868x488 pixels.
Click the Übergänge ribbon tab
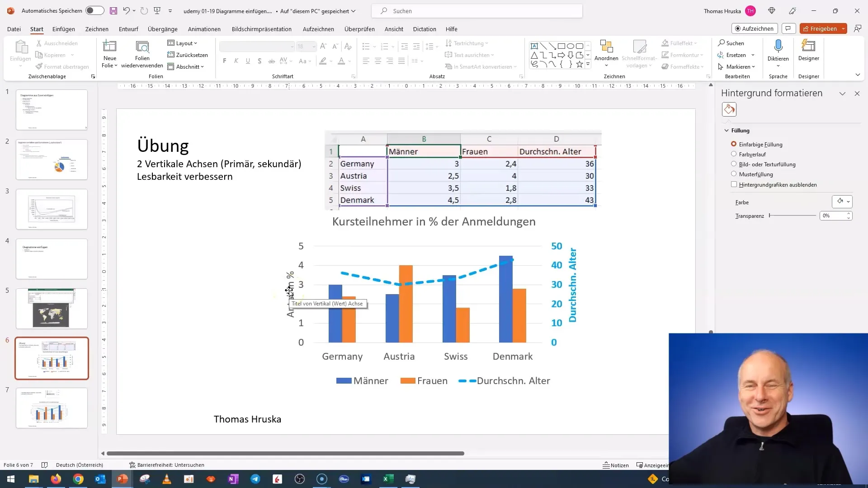(x=163, y=28)
